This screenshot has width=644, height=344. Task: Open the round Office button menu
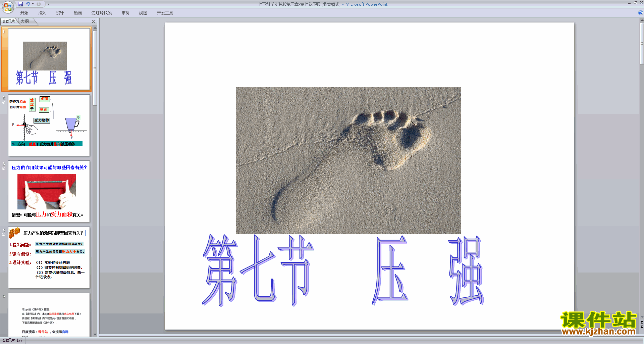click(x=7, y=7)
